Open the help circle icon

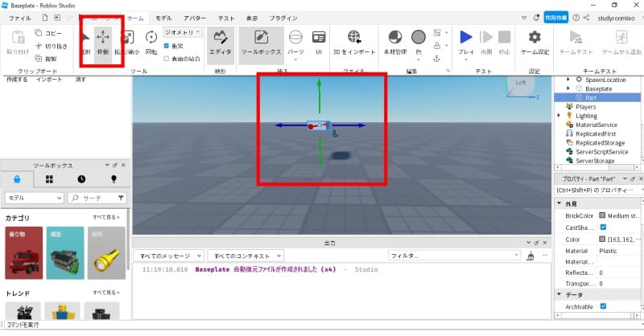576,18
